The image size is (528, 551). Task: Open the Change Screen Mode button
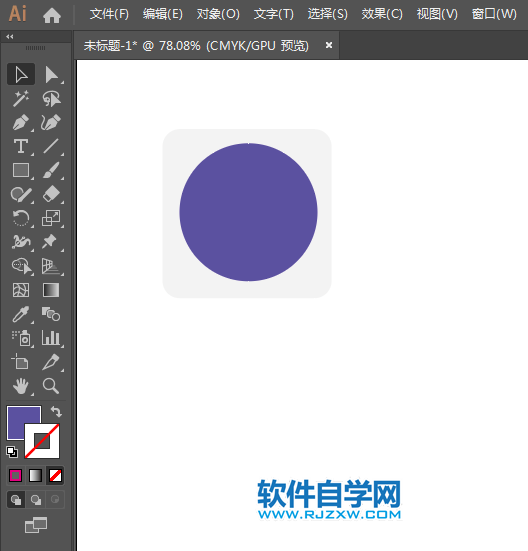pos(36,525)
